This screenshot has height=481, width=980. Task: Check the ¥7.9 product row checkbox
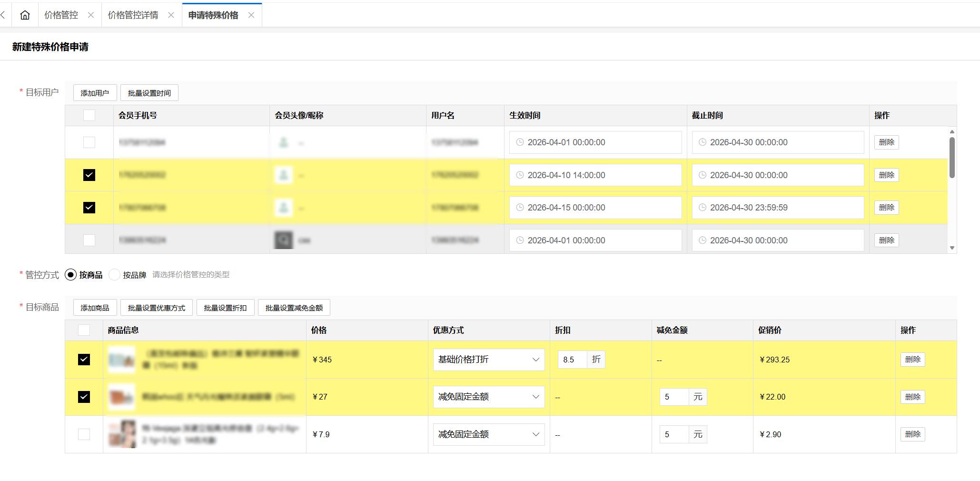click(x=84, y=434)
